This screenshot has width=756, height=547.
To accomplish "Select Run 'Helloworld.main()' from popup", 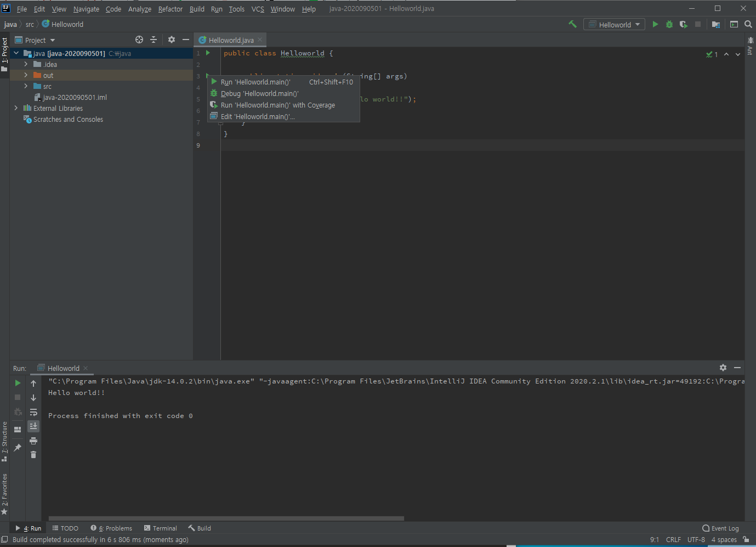I will click(283, 82).
